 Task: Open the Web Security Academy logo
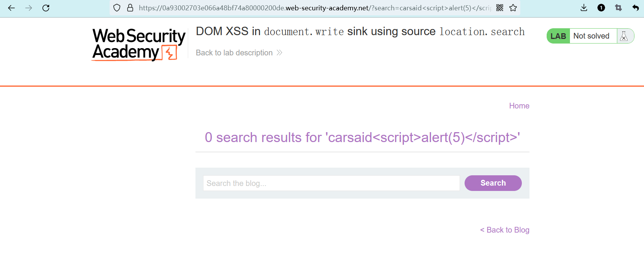[139, 44]
